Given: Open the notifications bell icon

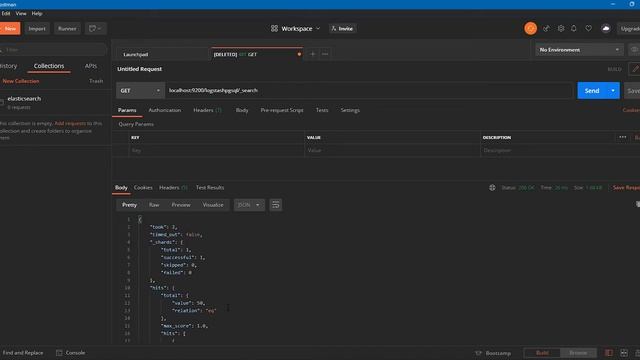Looking at the screenshot, I should [x=574, y=29].
